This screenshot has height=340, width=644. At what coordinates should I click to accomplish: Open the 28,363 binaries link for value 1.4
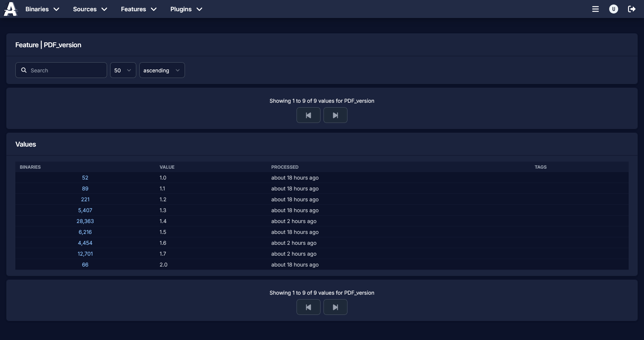click(x=85, y=221)
